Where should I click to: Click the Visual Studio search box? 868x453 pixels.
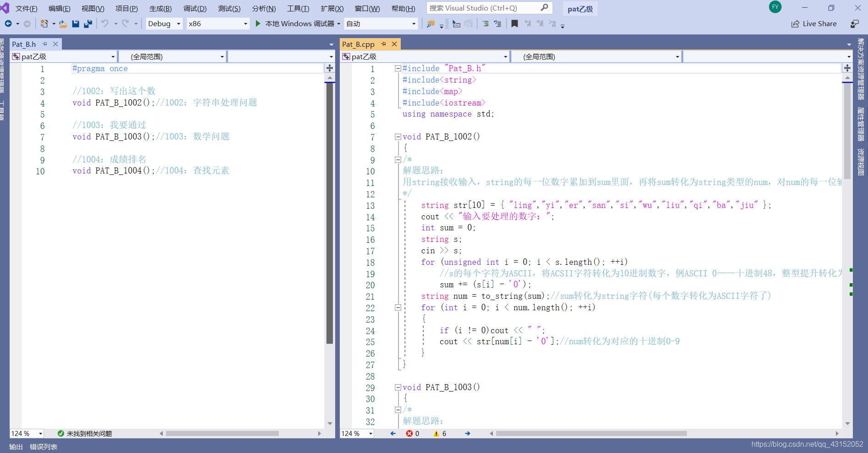point(489,8)
